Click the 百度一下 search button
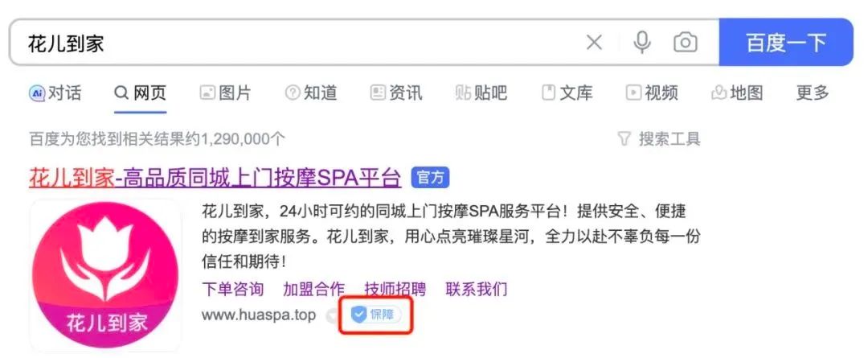This screenshot has width=868, height=358. 786,42
